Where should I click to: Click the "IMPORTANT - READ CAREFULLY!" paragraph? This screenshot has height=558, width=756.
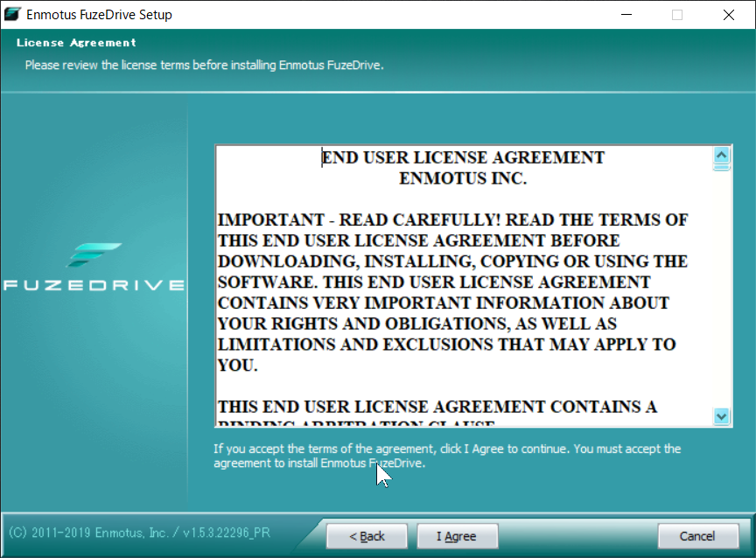452,292
